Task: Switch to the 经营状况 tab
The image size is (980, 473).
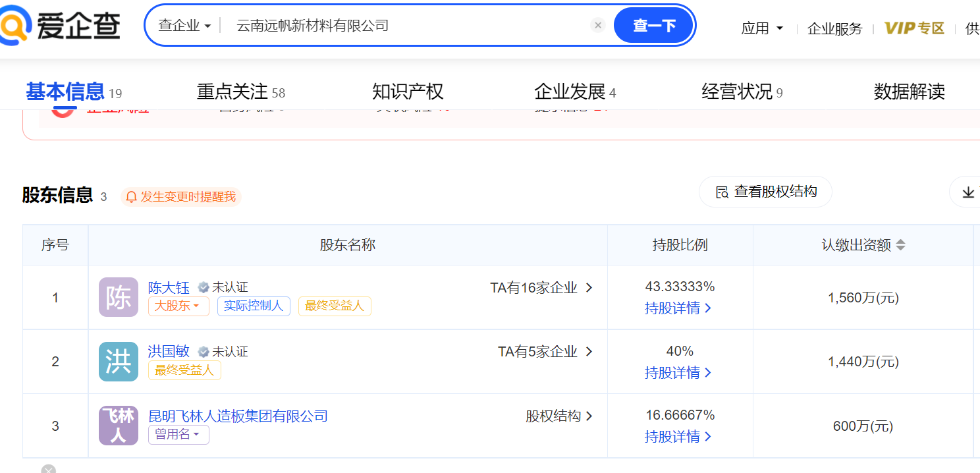Action: click(742, 92)
